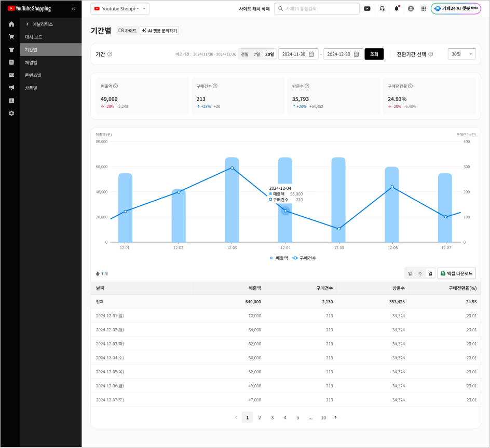The width and height of the screenshot is (490, 448).
Task: Open 기간별 menu item in sidebar
Action: point(51,50)
